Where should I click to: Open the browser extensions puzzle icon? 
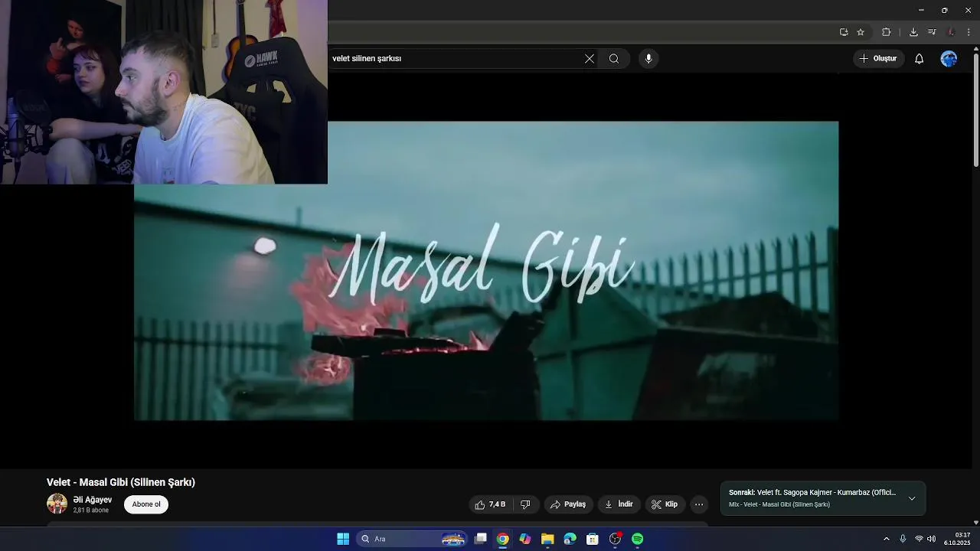click(887, 32)
